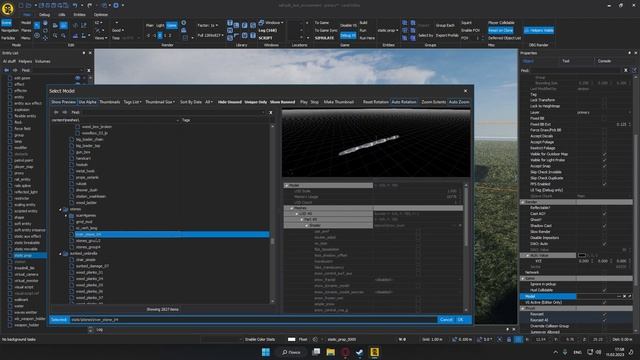Click the Float color swatch in the status bar
The image size is (640, 360).
pyautogui.click(x=291, y=339)
